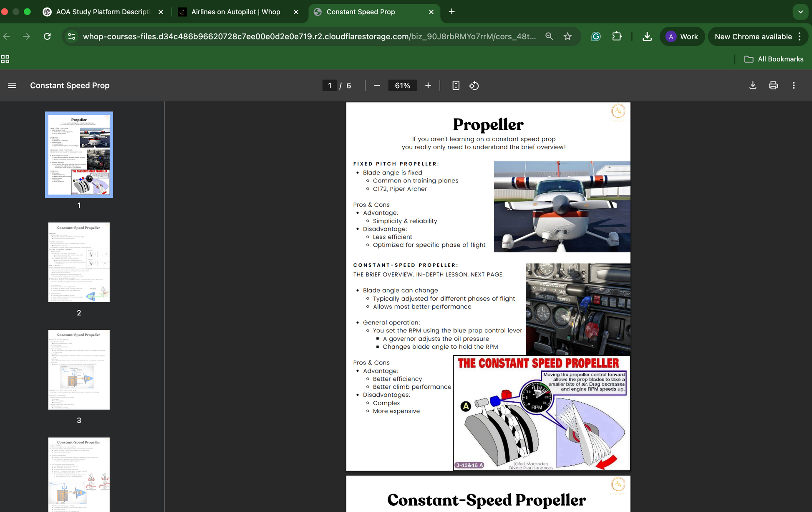This screenshot has width=812, height=512.
Task: Show Chrome downloads tray
Action: click(x=647, y=36)
